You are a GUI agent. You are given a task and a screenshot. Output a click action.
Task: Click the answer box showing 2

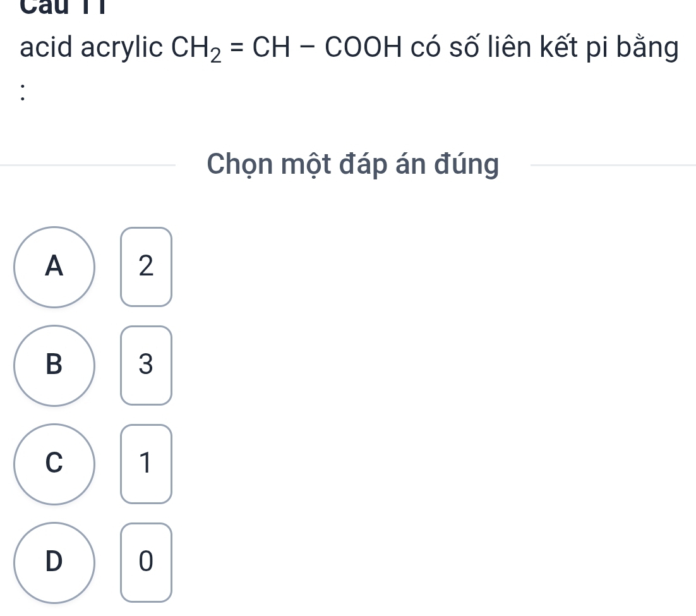tap(146, 267)
